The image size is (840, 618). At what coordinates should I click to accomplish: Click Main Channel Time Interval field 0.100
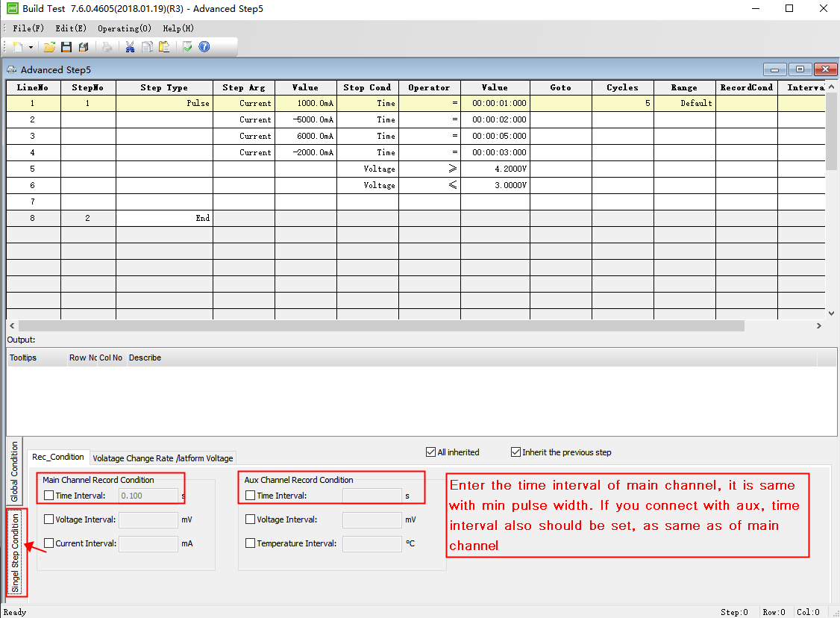click(x=148, y=496)
